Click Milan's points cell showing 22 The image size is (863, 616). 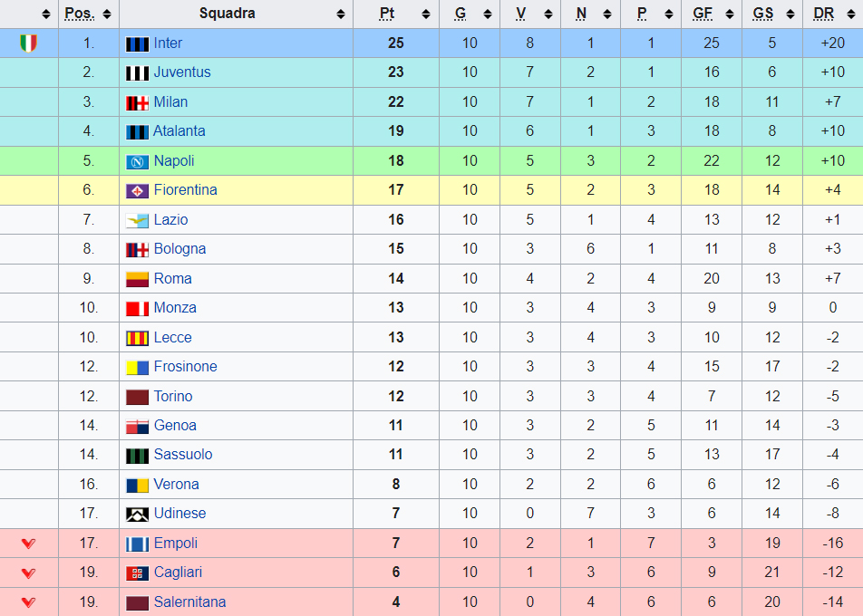tap(396, 101)
